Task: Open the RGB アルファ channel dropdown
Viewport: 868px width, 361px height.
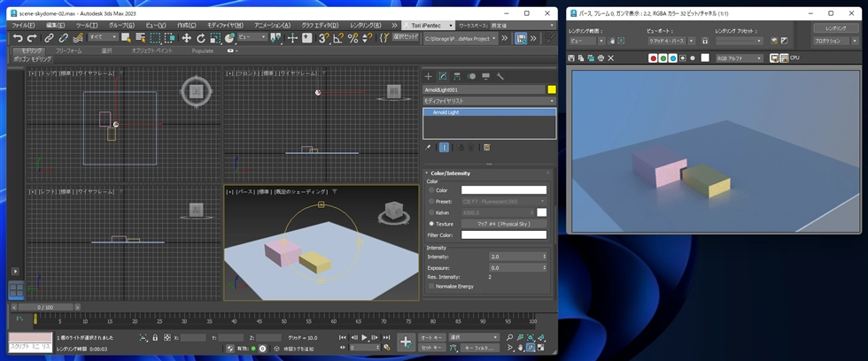Action: click(x=740, y=58)
